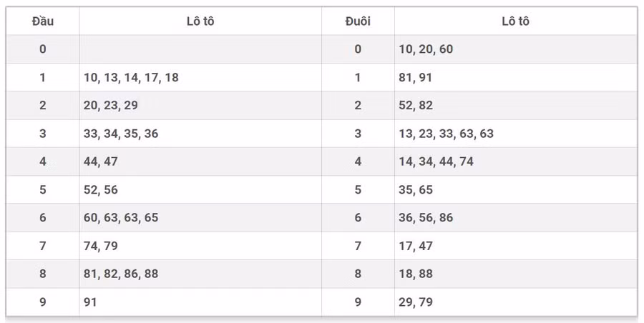Screen dimensions: 644x323
Task: Click the "33, 34, 35, 36" cell
Action: [x=121, y=134]
